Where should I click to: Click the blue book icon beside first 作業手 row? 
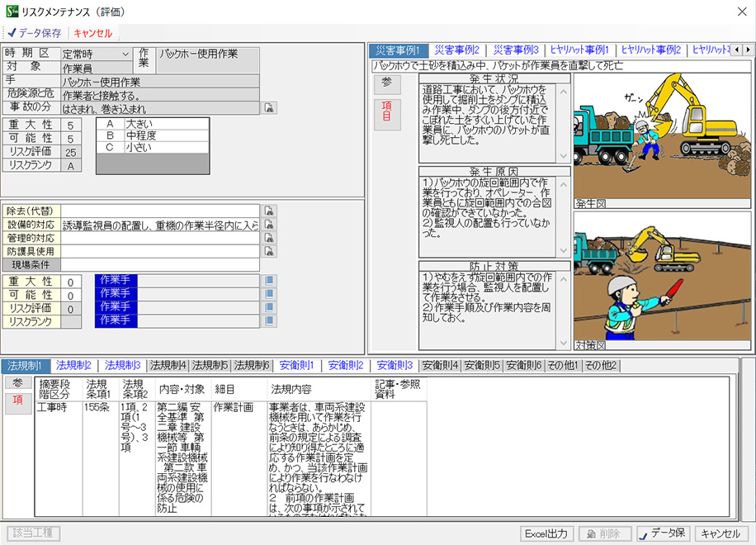tap(269, 281)
